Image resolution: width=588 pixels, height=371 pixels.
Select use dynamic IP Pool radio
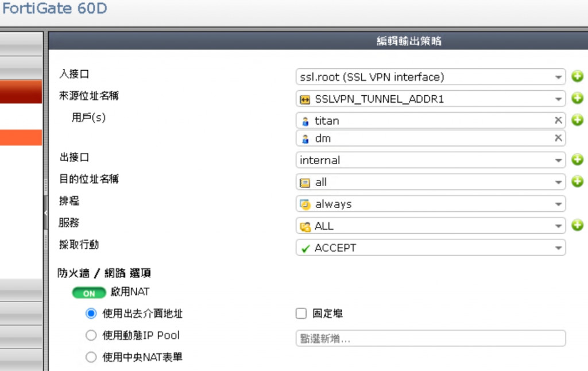coord(91,335)
